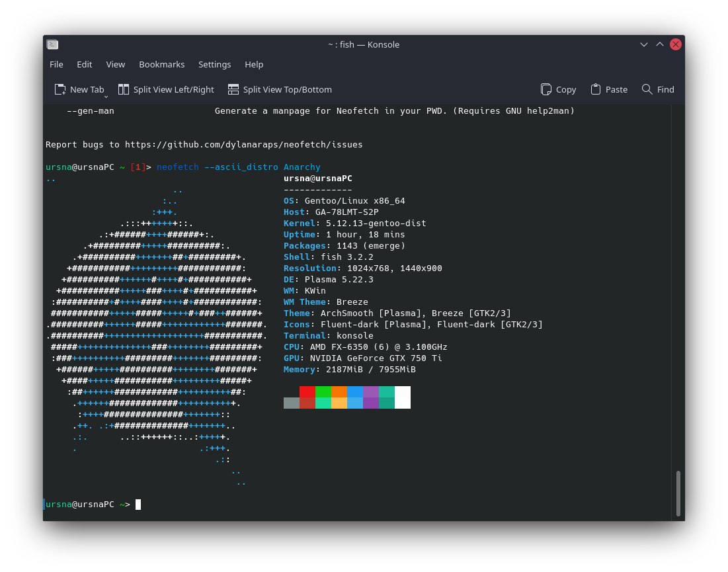Click the "WM Theme: Breeze" line
The width and height of the screenshot is (728, 572).
[x=326, y=302]
